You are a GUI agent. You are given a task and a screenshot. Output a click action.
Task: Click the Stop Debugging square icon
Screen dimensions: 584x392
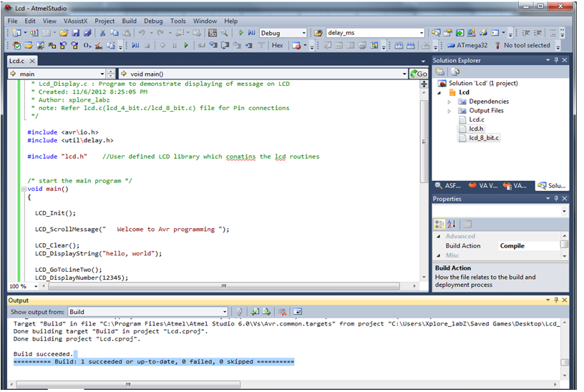pyautogui.click(x=147, y=45)
